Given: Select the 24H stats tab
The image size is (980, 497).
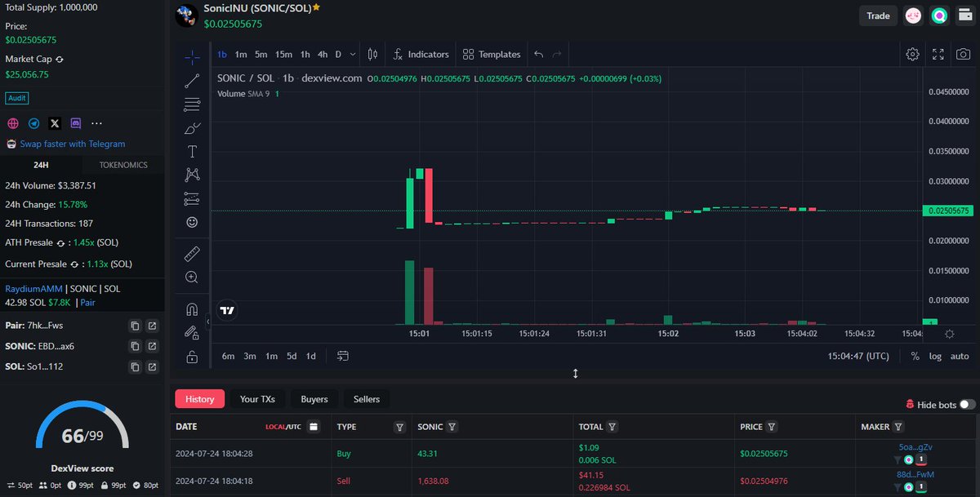Looking at the screenshot, I should (41, 165).
